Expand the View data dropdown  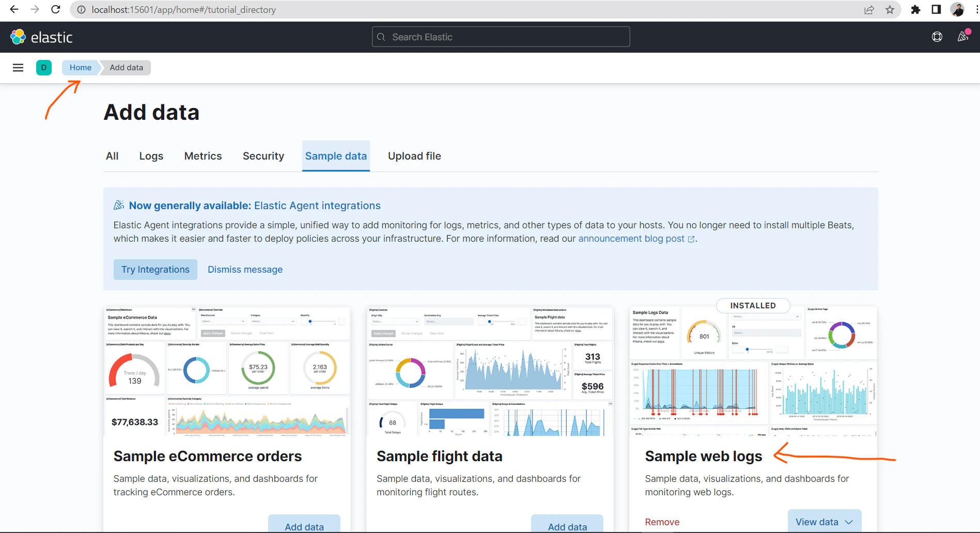(825, 521)
